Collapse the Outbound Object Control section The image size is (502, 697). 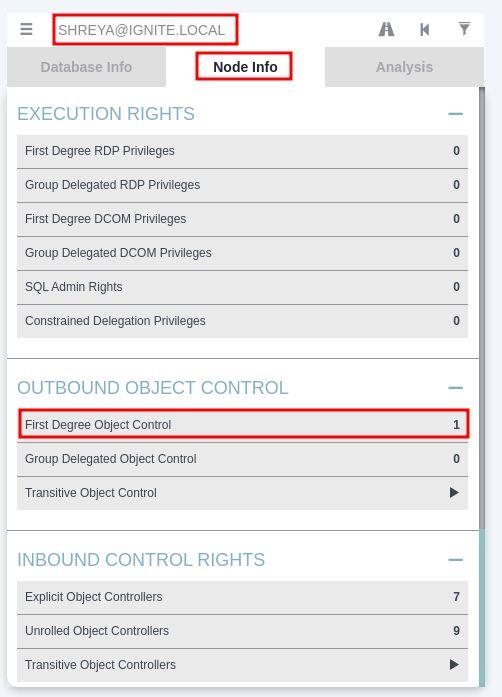[455, 388]
